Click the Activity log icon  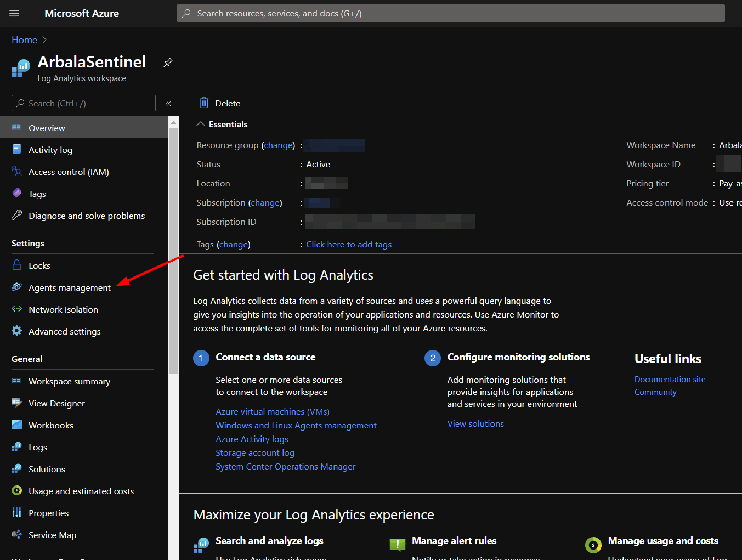(17, 149)
